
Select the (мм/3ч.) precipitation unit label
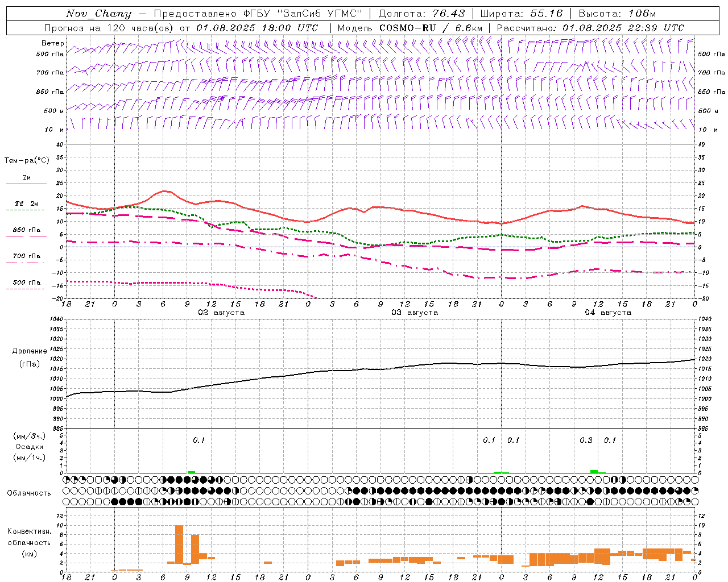click(29, 436)
